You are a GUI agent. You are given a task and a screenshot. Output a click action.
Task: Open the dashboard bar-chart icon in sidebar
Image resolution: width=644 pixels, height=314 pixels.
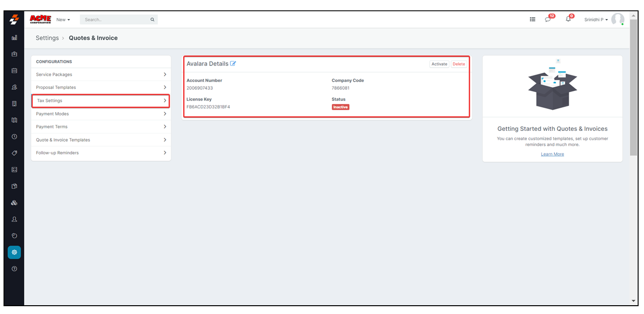point(14,38)
